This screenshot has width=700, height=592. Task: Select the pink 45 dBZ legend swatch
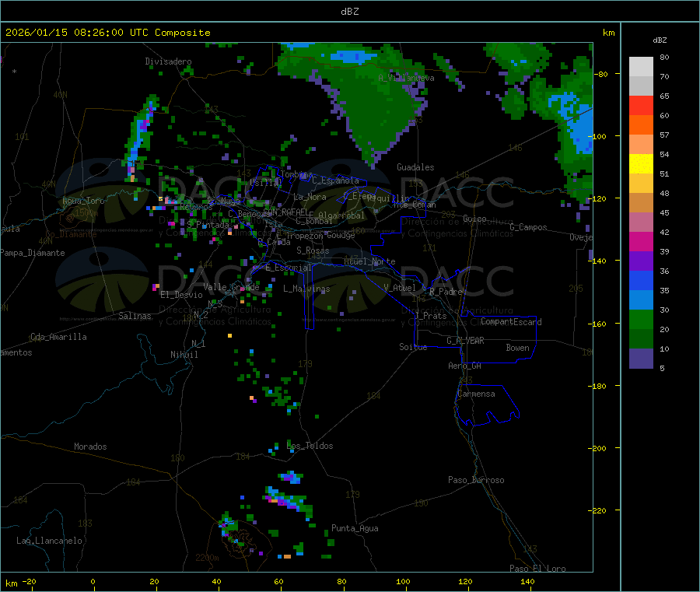641,222
